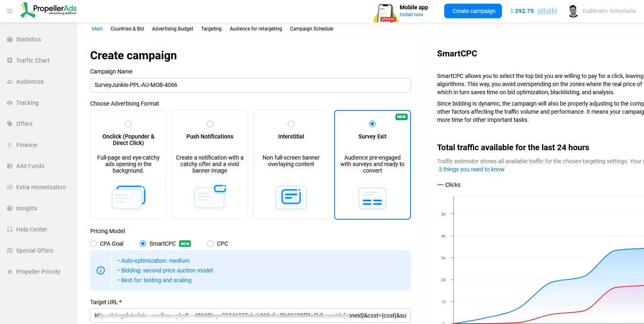Click the 'Create campaign' page heading
Viewport: 644px width, 324px height.
(x=133, y=56)
